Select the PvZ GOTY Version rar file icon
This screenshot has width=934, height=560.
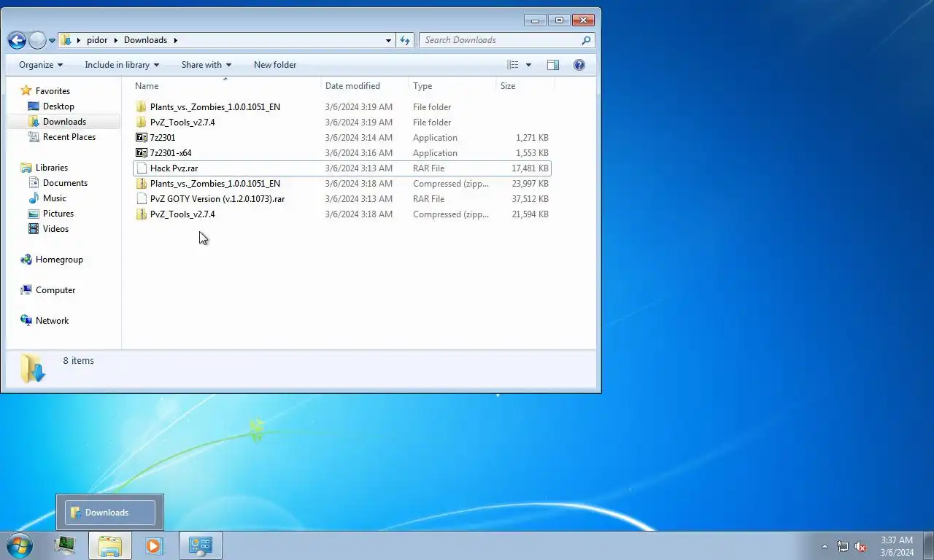click(142, 199)
